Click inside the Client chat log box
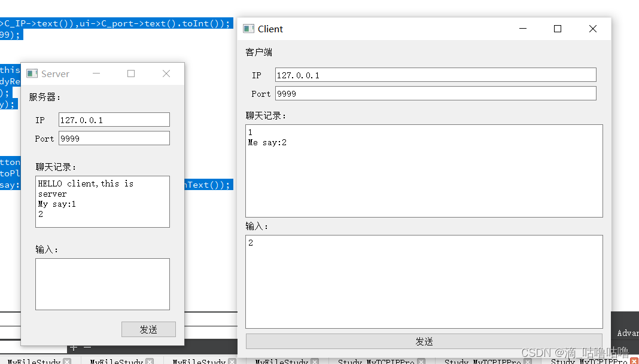This screenshot has height=364, width=639. [x=424, y=171]
